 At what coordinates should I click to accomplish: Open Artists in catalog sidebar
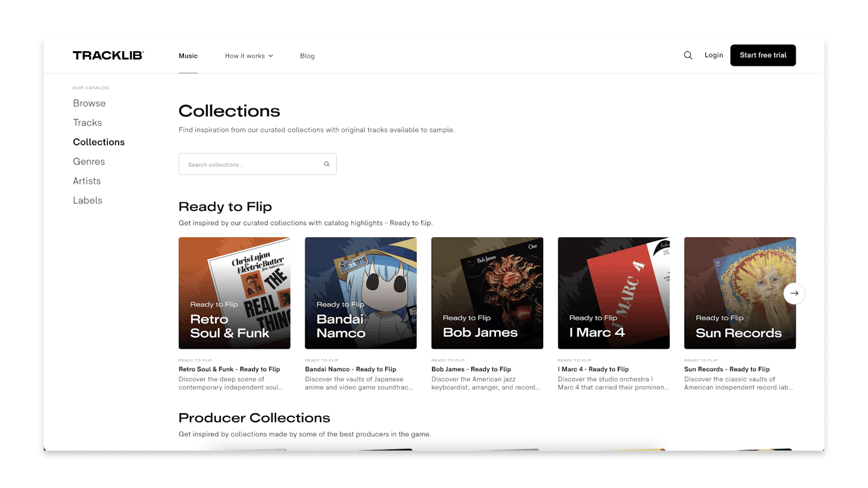click(x=87, y=181)
